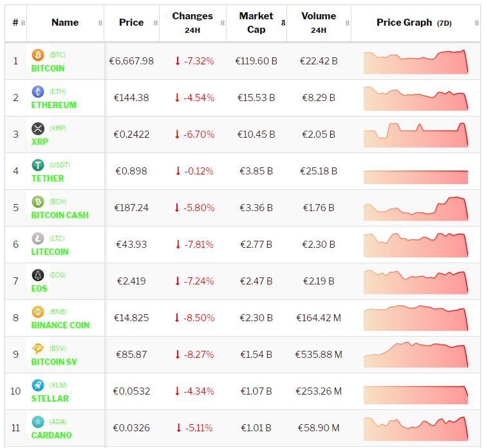Sort by Changes 24H column header
This screenshot has height=448, width=486.
tap(192, 23)
